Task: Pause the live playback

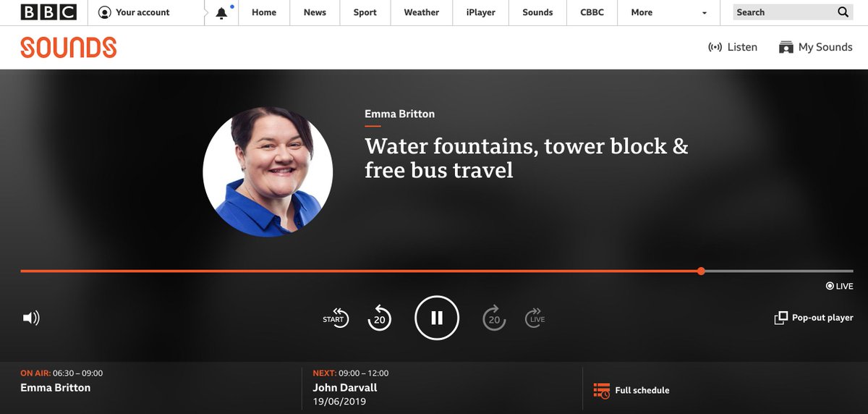Action: (437, 318)
